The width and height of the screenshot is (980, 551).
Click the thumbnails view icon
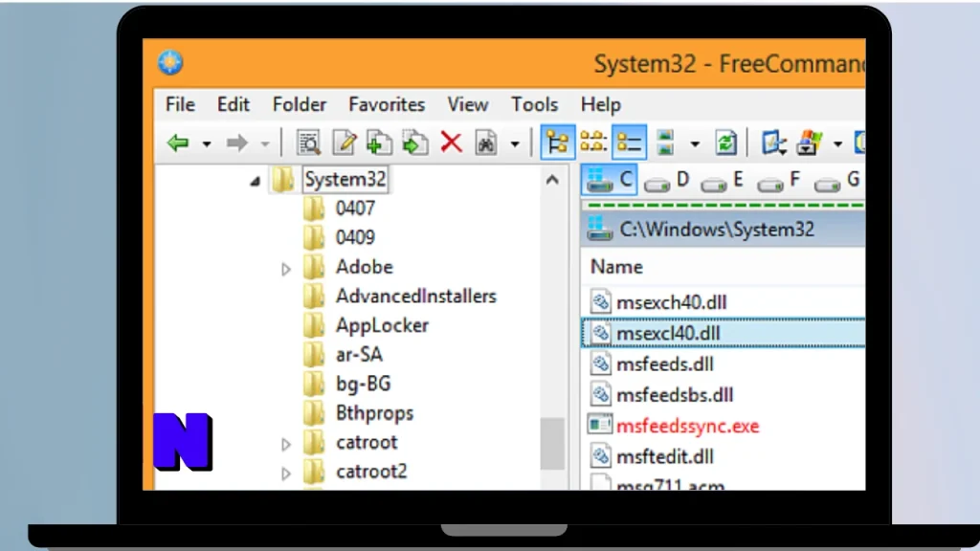click(666, 143)
